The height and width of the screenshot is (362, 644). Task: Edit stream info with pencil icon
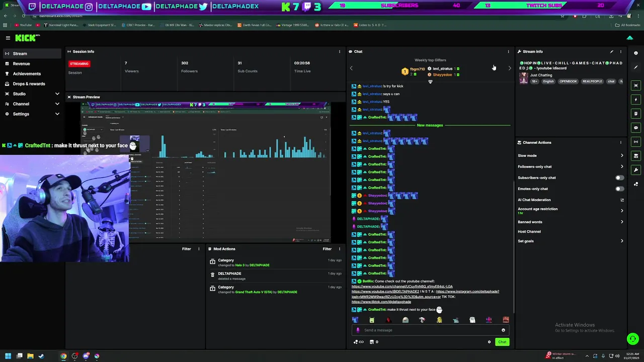(612, 51)
